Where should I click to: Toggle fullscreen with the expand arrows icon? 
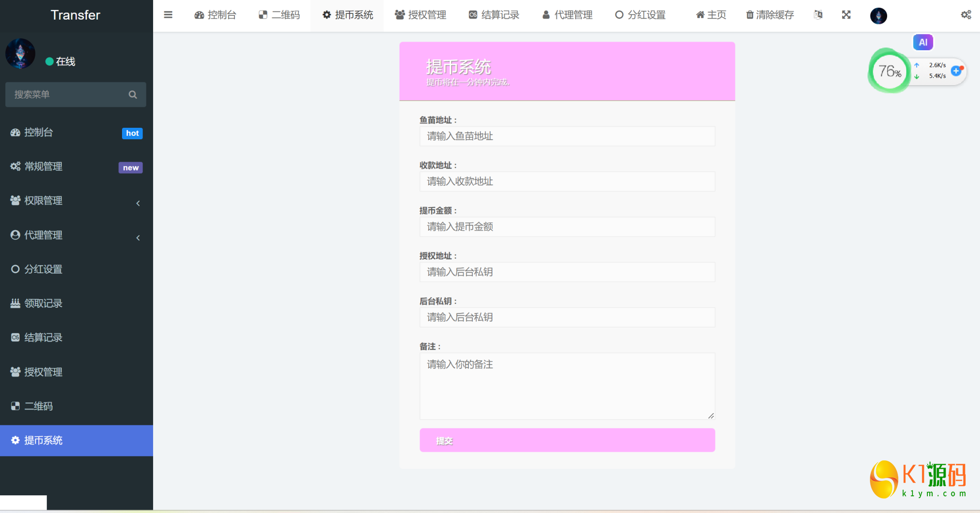[x=846, y=15]
